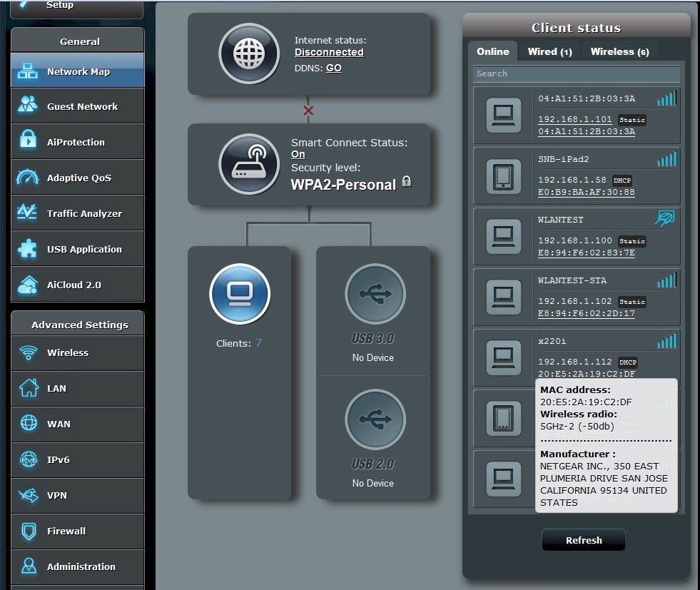Click MAC link E8:94:F6:02:2D:17
Viewport: 700px width, 590px height.
[586, 313]
